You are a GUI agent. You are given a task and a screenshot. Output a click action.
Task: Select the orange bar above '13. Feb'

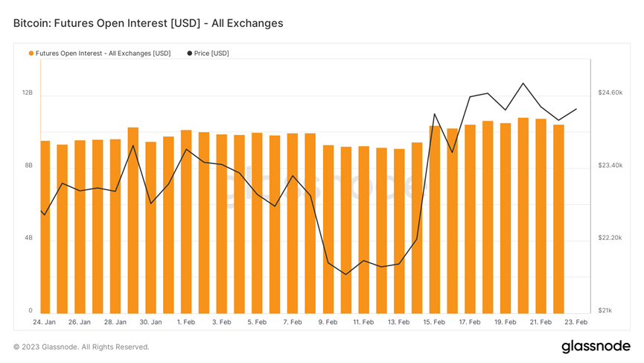[399, 232]
